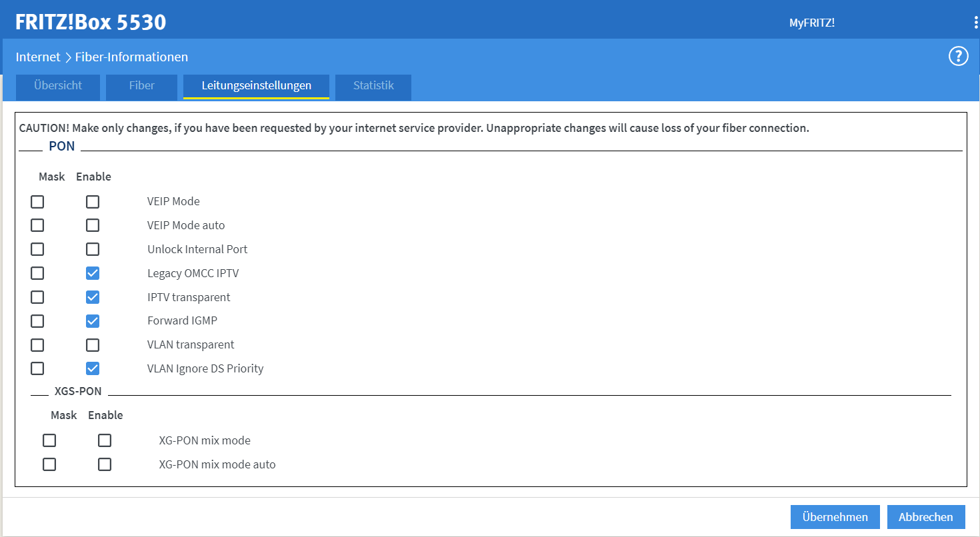Screen dimensions: 980x537
Task: Enable VEIP Mode auto
Action: pyautogui.click(x=93, y=225)
